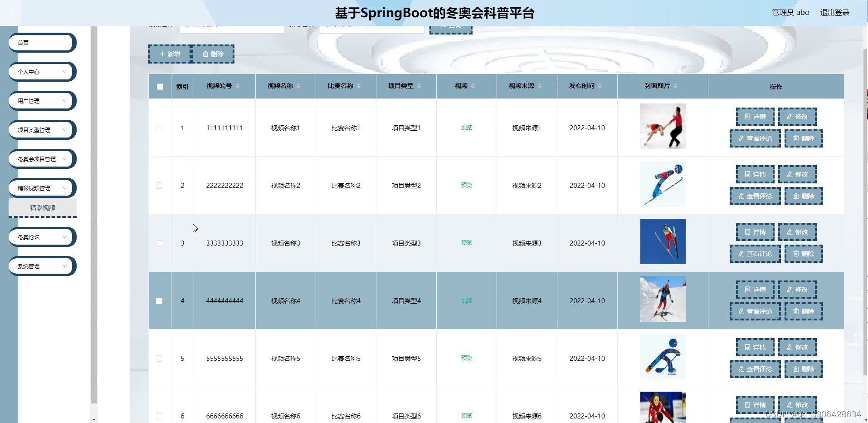
Task: Sort by 视频 column arrows
Action: (473, 86)
